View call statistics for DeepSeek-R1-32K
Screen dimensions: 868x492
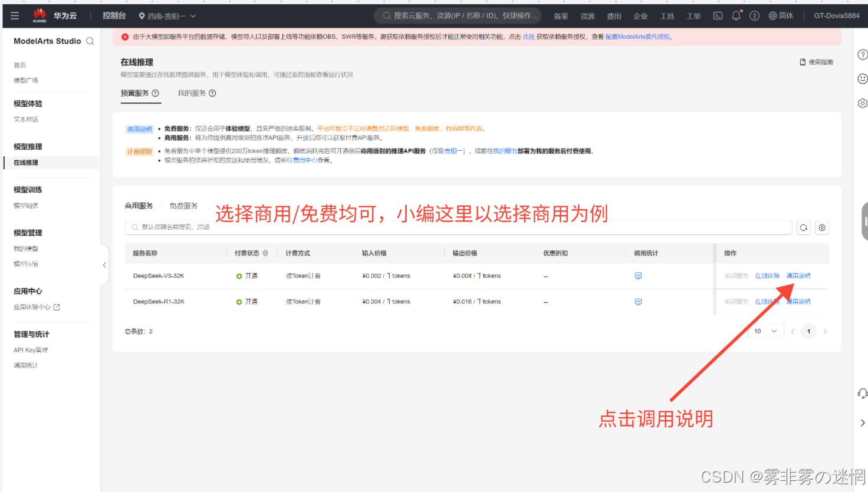point(638,302)
